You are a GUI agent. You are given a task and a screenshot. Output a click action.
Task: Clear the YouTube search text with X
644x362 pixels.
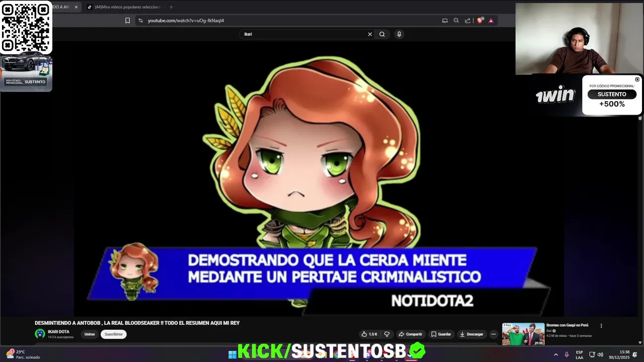tap(370, 34)
